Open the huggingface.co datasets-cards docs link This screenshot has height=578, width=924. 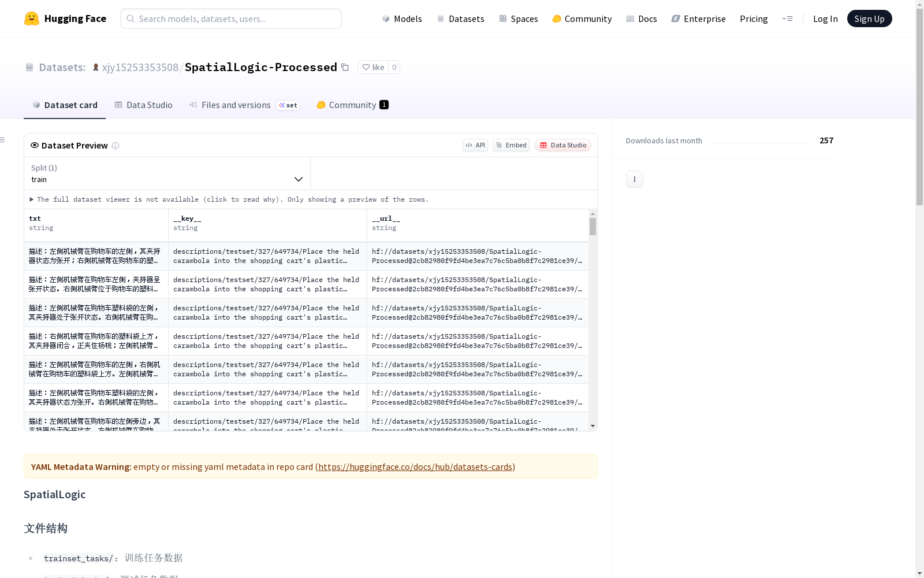pos(415,466)
